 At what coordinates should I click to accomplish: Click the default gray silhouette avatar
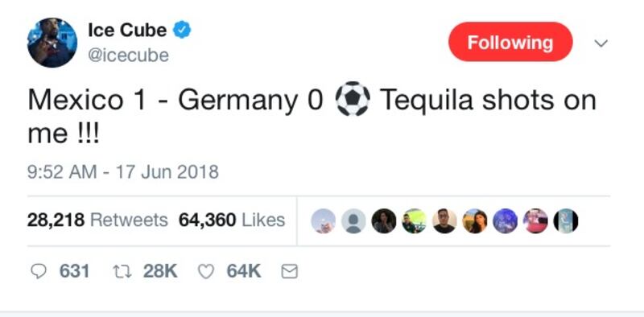pos(353,221)
